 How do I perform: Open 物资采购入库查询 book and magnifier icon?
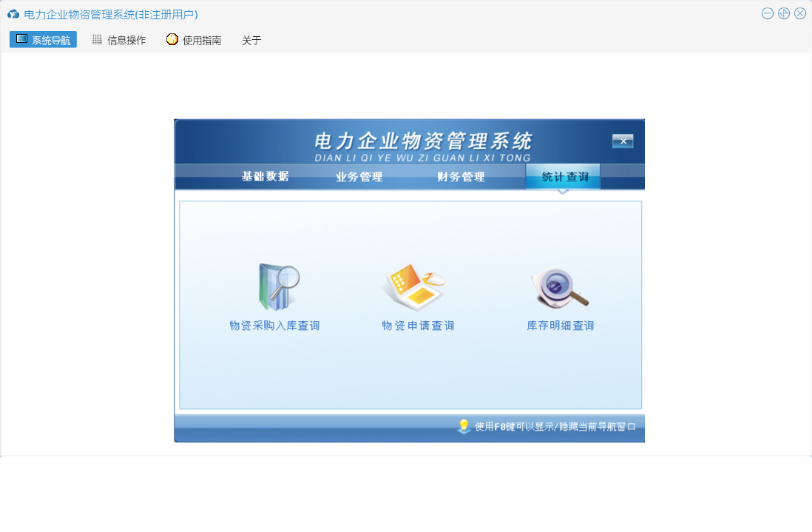tap(279, 287)
